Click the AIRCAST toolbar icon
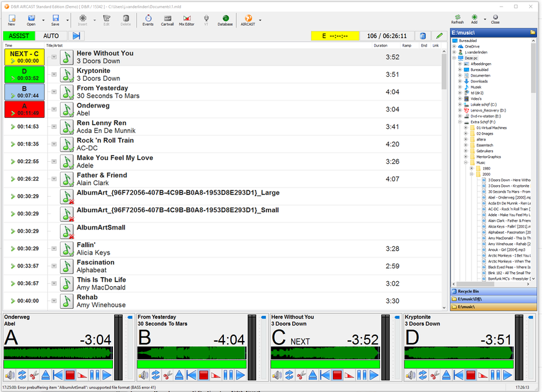The height and width of the screenshot is (392, 542). [x=248, y=20]
